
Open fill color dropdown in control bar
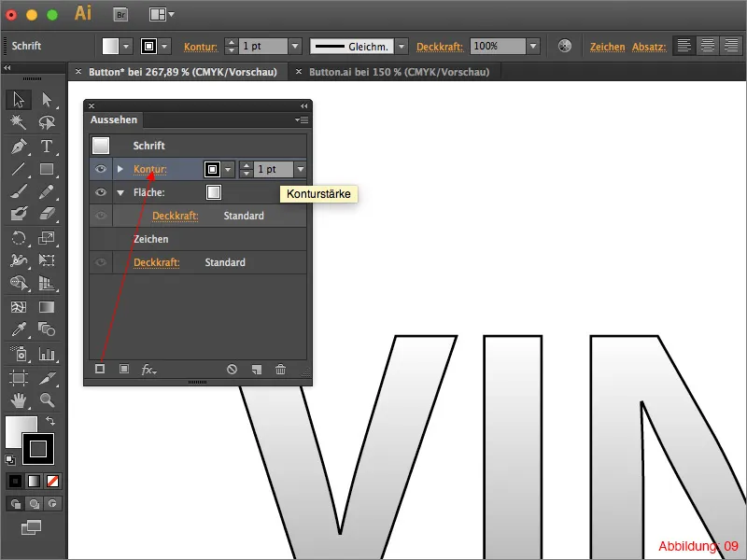tap(126, 46)
